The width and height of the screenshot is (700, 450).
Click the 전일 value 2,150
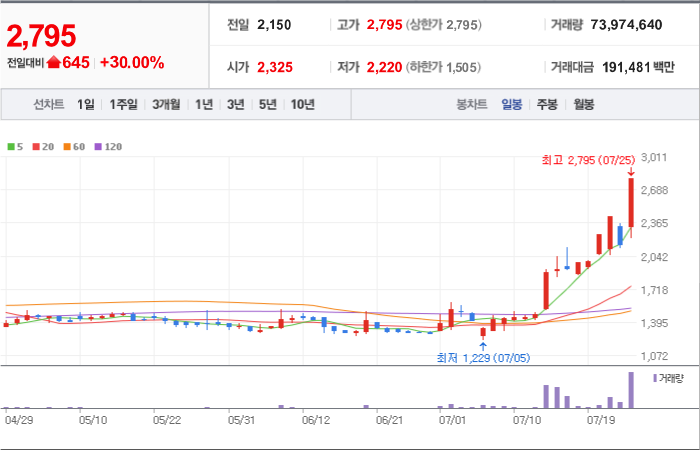click(274, 25)
